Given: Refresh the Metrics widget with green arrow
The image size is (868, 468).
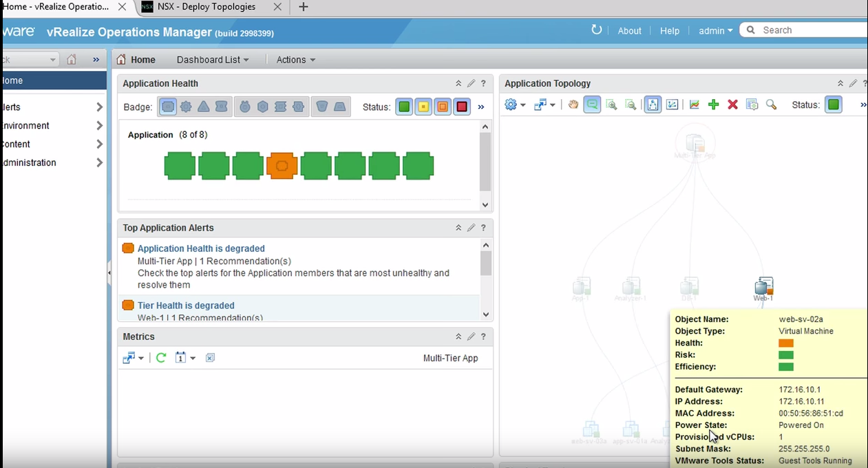Looking at the screenshot, I should (161, 358).
